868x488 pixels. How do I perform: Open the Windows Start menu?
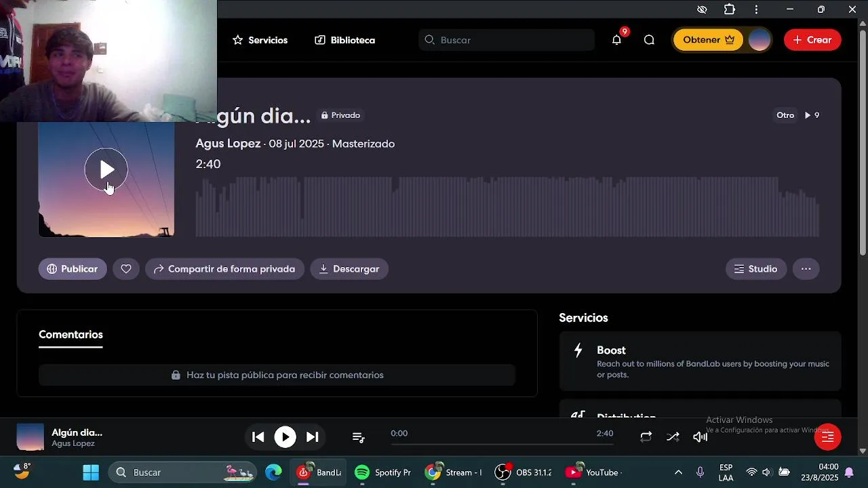pos(91,472)
